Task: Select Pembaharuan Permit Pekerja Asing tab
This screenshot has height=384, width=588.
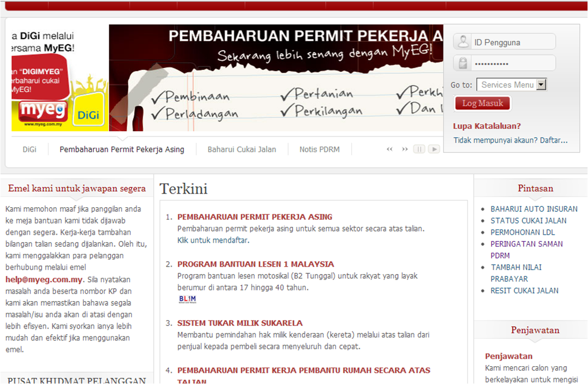Action: click(x=122, y=149)
